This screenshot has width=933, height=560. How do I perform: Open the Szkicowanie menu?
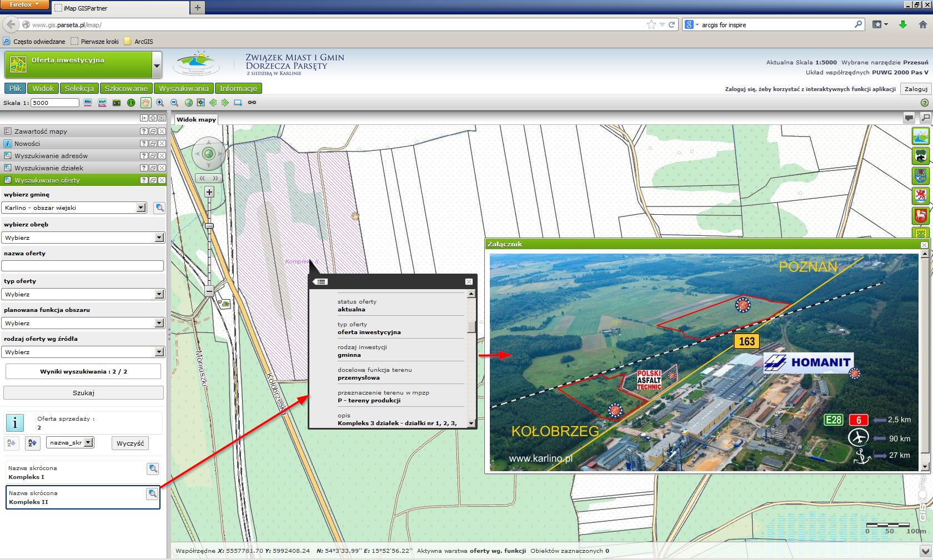click(126, 88)
